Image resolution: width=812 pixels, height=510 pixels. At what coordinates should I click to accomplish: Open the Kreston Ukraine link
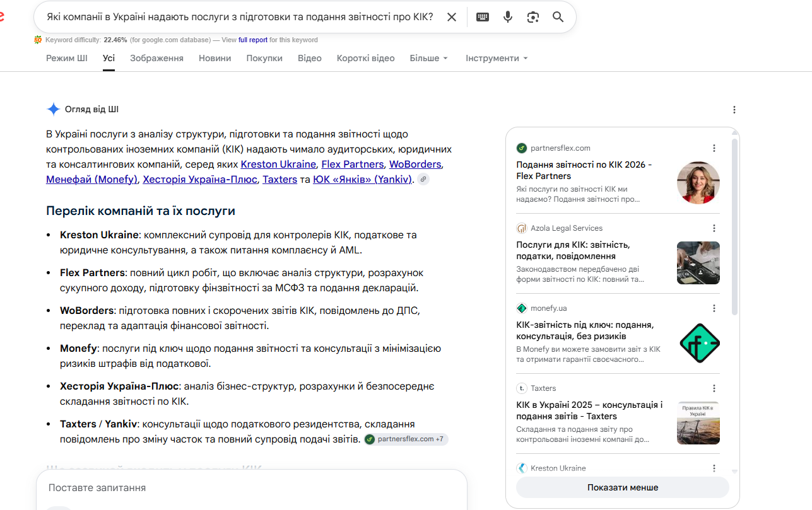pyautogui.click(x=278, y=164)
